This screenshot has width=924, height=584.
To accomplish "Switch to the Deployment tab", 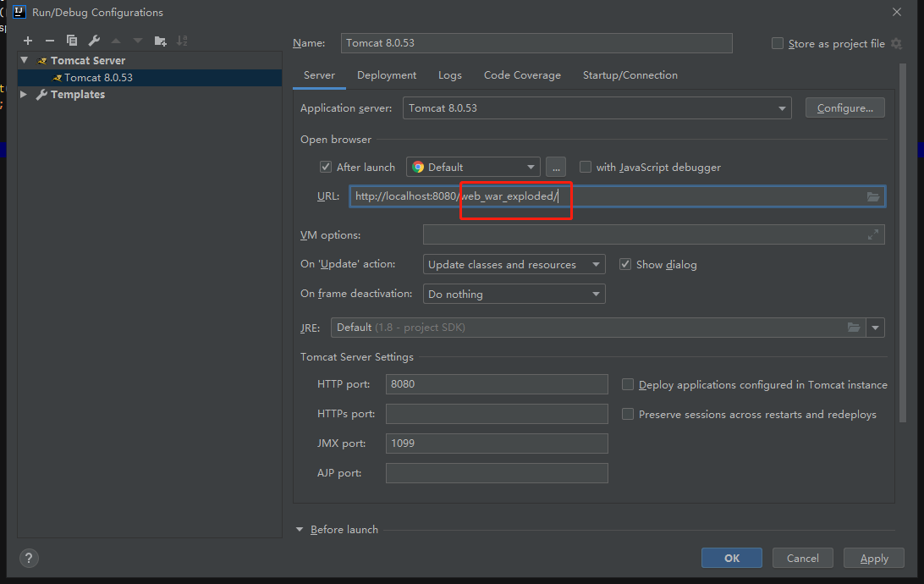I will (387, 75).
